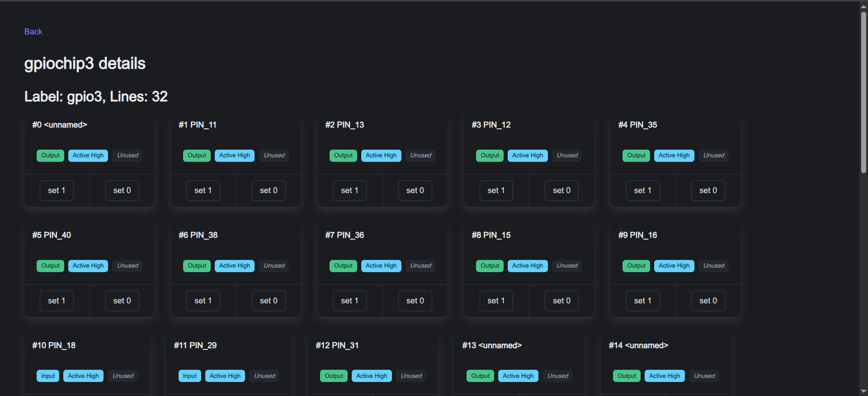
Task: Set PIN_40 line to 1
Action: pos(57,301)
